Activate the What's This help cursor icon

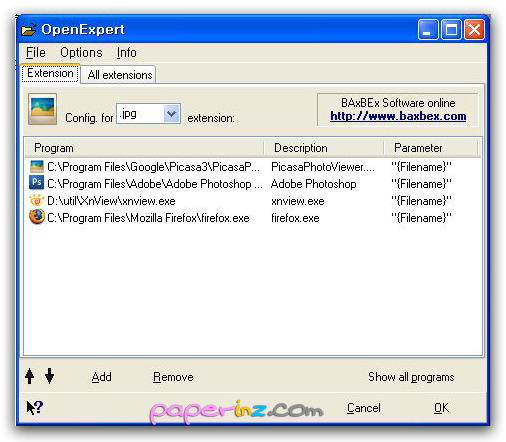35,407
